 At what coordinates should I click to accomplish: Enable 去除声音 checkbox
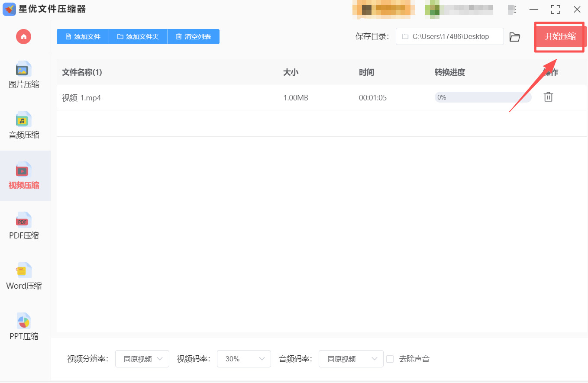[x=390, y=359]
